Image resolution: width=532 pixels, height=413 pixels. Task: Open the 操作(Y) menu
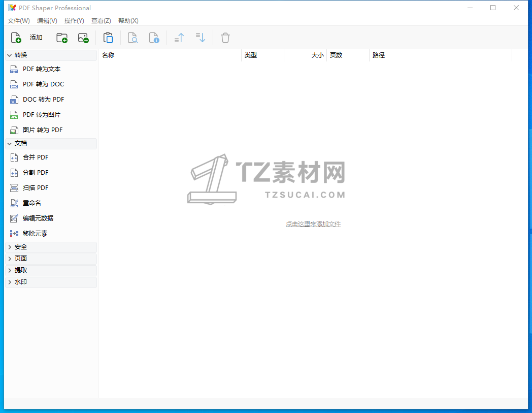click(x=74, y=21)
